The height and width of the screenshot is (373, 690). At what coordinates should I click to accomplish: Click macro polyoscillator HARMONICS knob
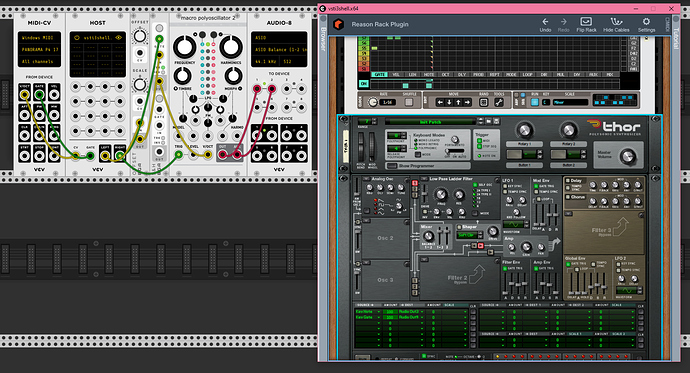click(x=231, y=47)
